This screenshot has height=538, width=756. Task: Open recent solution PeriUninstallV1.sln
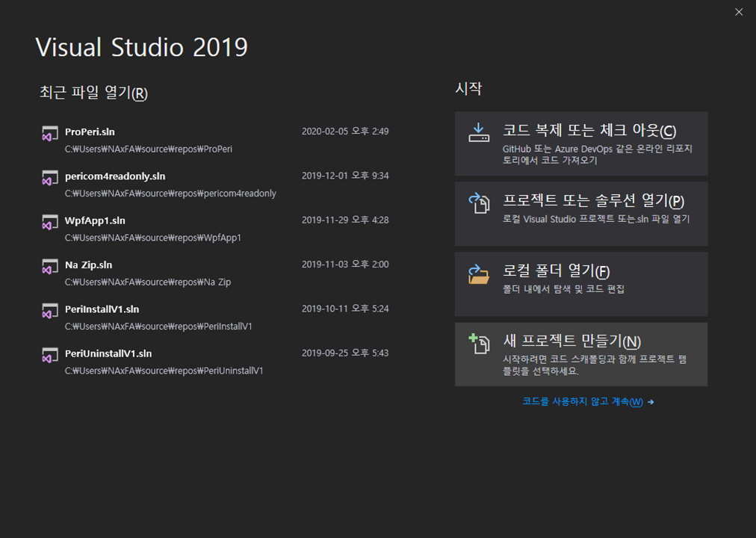215,362
